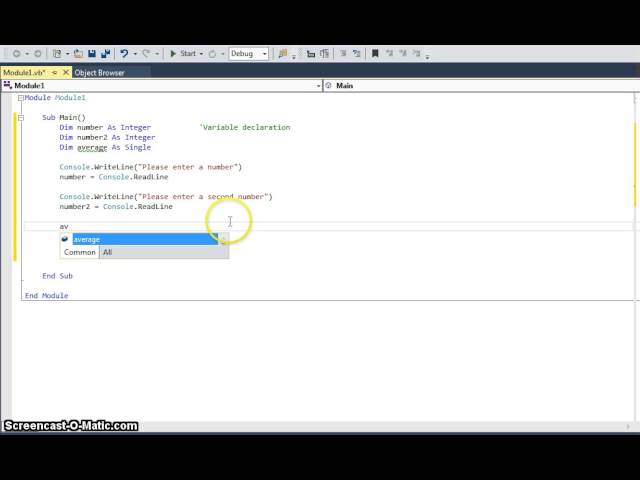The height and width of the screenshot is (480, 640).
Task: Pin the Module1.vb tab
Action: [54, 72]
